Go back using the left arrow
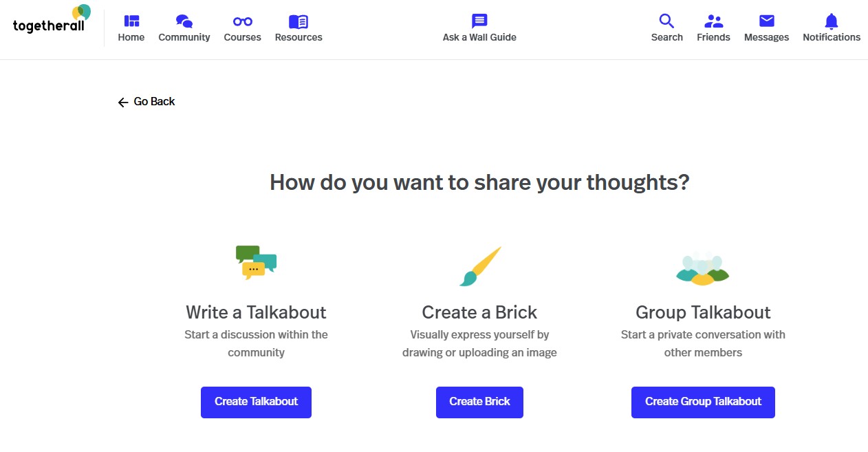Viewport: 868px width, 452px height. click(x=122, y=101)
